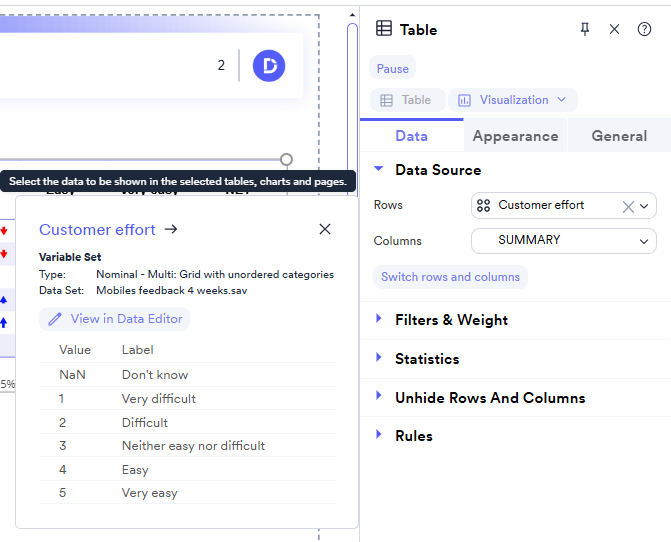Viewport: 671px width, 542px height.
Task: Close the Table panel with X icon
Action: 614,30
